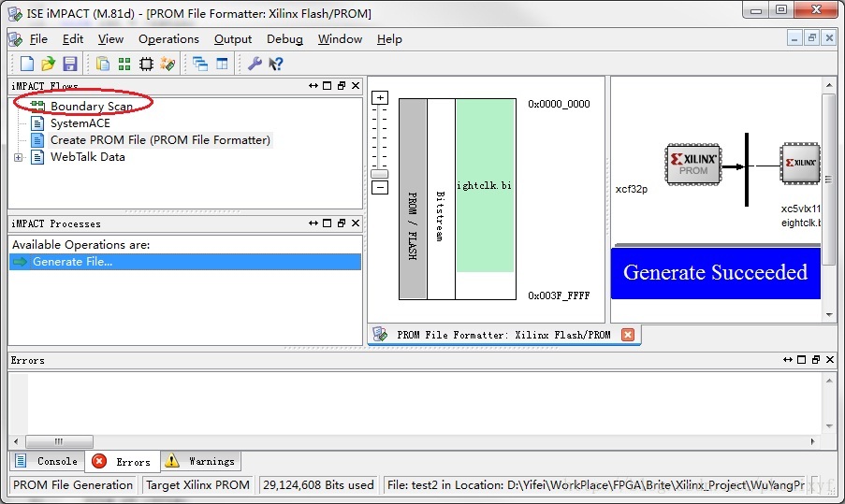Open the Output menu

click(233, 38)
